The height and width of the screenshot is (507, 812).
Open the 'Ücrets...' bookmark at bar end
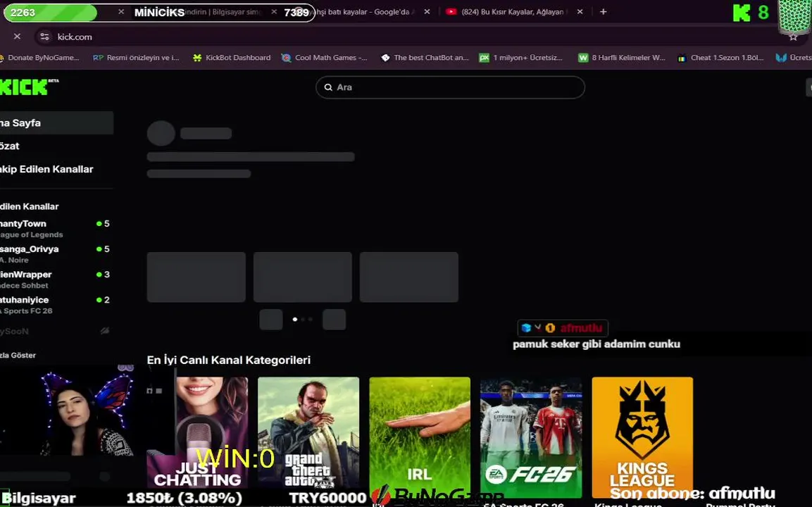click(x=794, y=58)
